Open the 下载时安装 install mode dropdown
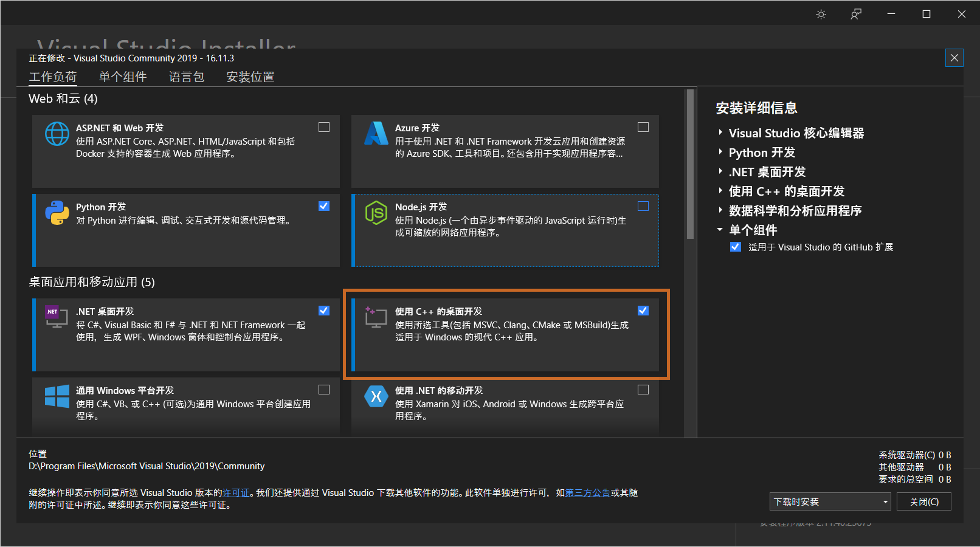Viewport: 980px width, 547px height. coord(830,501)
